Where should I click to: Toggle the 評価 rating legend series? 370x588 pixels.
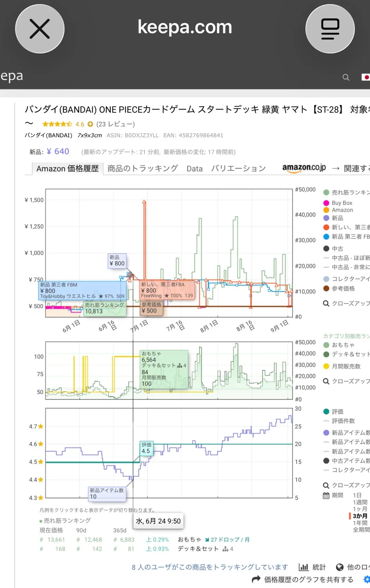333,412
